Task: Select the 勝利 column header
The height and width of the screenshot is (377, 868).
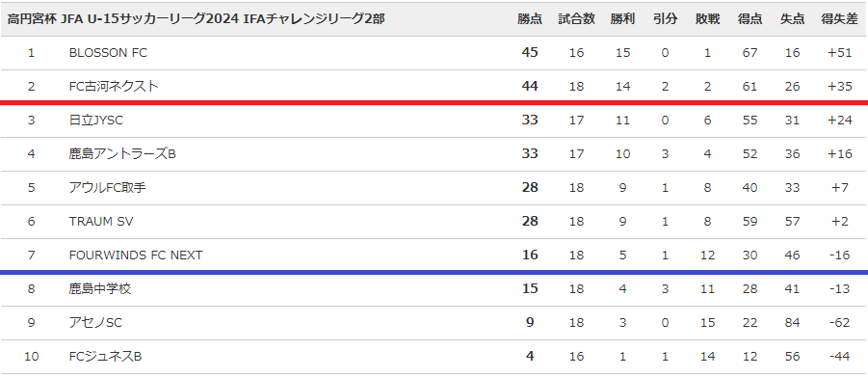Action: [x=622, y=19]
